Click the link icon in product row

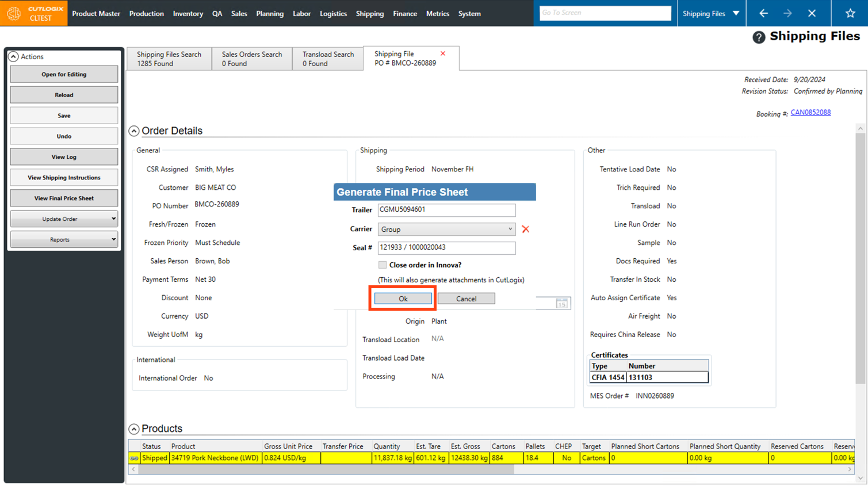(134, 458)
